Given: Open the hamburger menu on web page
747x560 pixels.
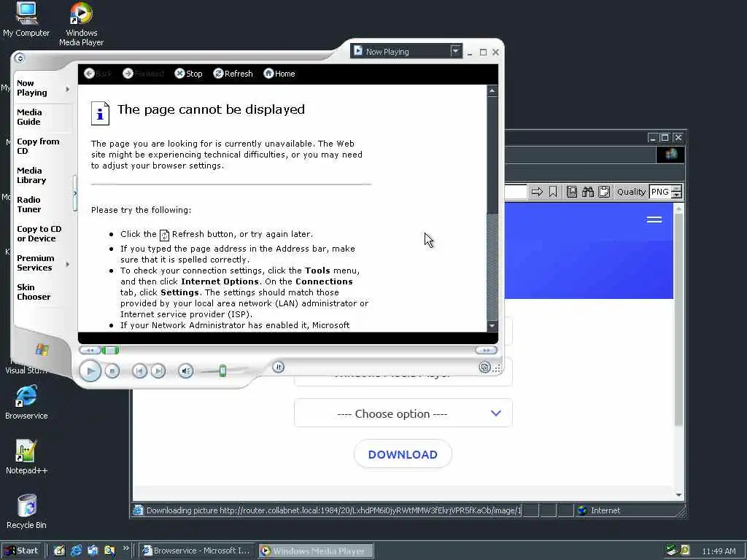Looking at the screenshot, I should click(654, 219).
